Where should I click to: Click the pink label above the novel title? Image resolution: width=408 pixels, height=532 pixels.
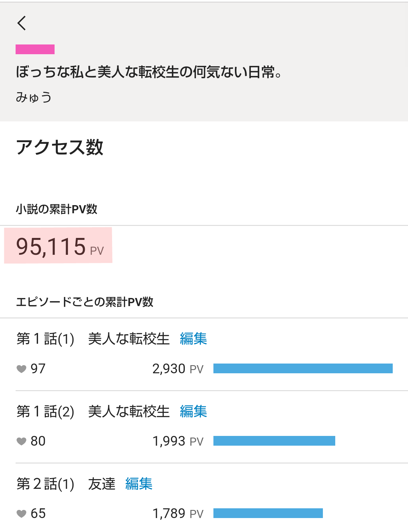[35, 49]
